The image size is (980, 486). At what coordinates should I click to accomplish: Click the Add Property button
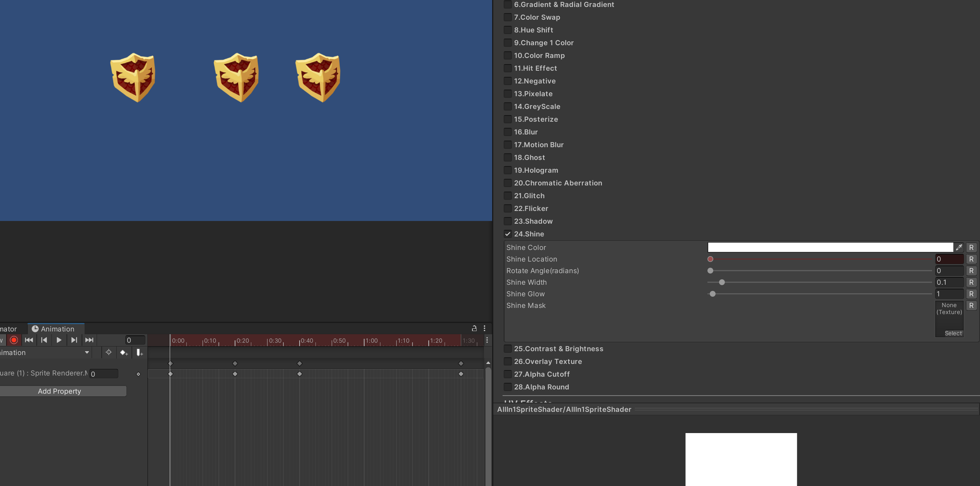[60, 391]
